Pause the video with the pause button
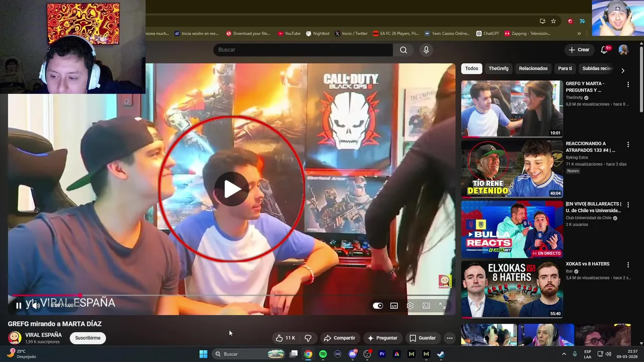Image resolution: width=644 pixels, height=362 pixels. click(19, 306)
